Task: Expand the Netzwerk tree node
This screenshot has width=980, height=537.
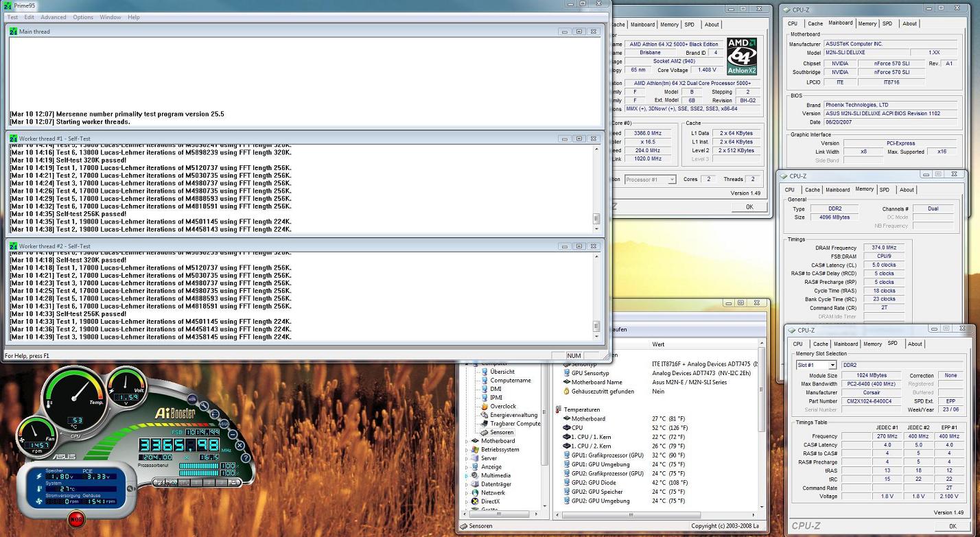Action: [466, 492]
